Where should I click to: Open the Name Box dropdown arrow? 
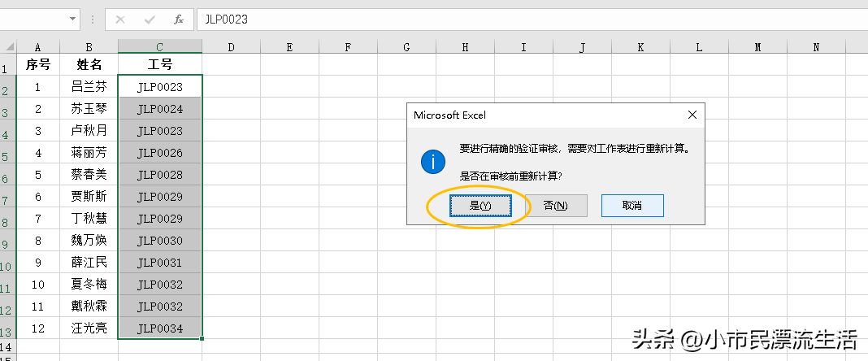pyautogui.click(x=72, y=20)
